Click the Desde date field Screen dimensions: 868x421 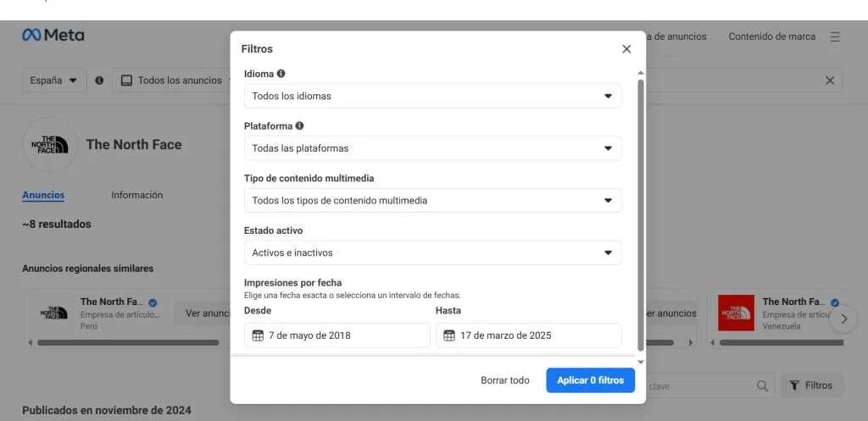click(x=337, y=335)
